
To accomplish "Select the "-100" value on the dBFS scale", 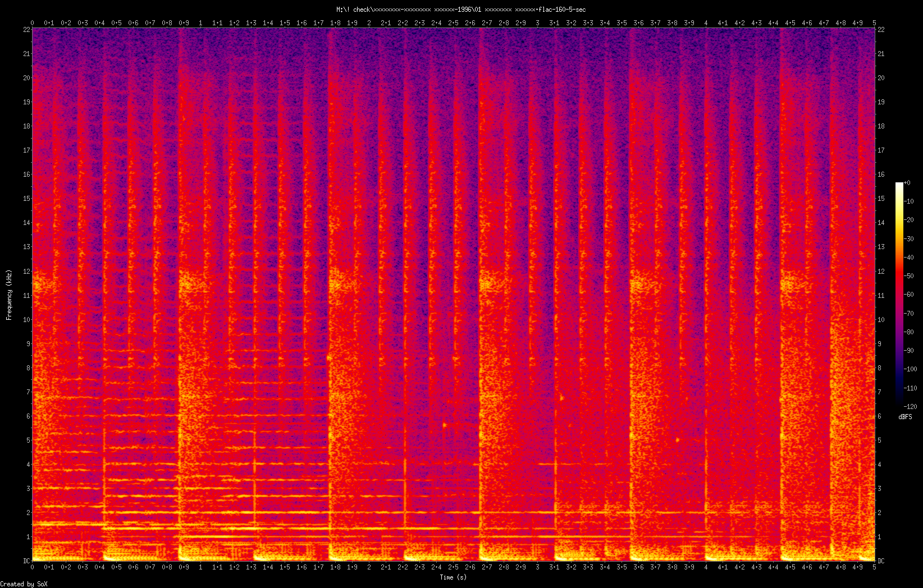I will 911,369.
